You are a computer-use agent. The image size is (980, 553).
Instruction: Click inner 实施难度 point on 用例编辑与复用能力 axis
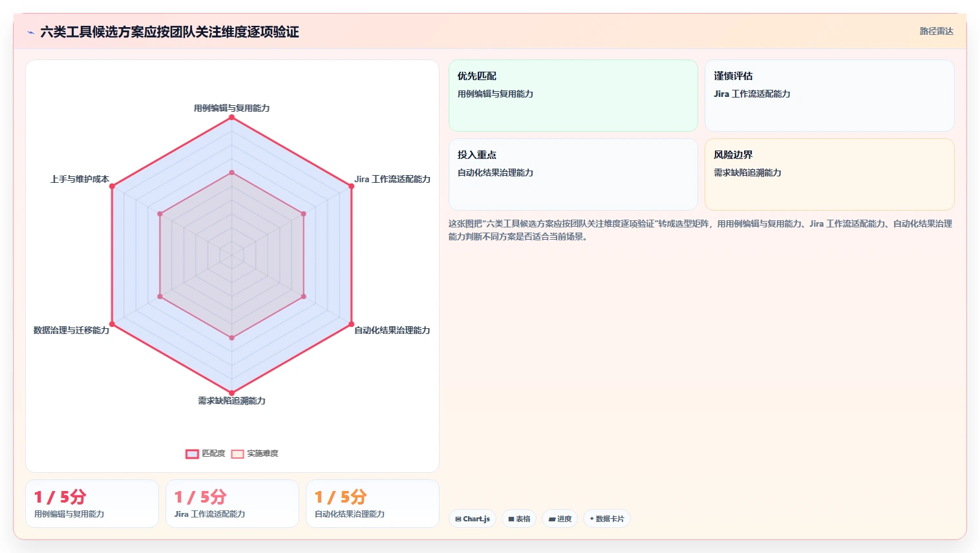pos(231,172)
